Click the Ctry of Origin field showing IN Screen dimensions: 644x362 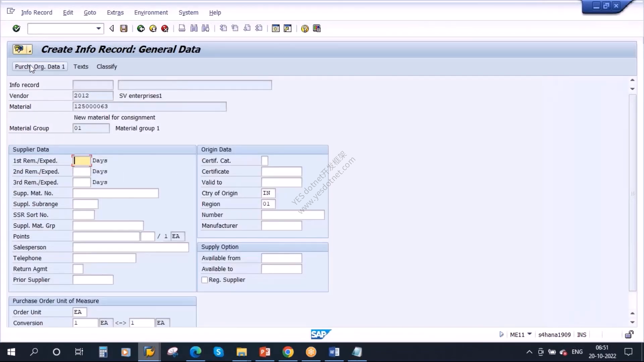(x=268, y=193)
